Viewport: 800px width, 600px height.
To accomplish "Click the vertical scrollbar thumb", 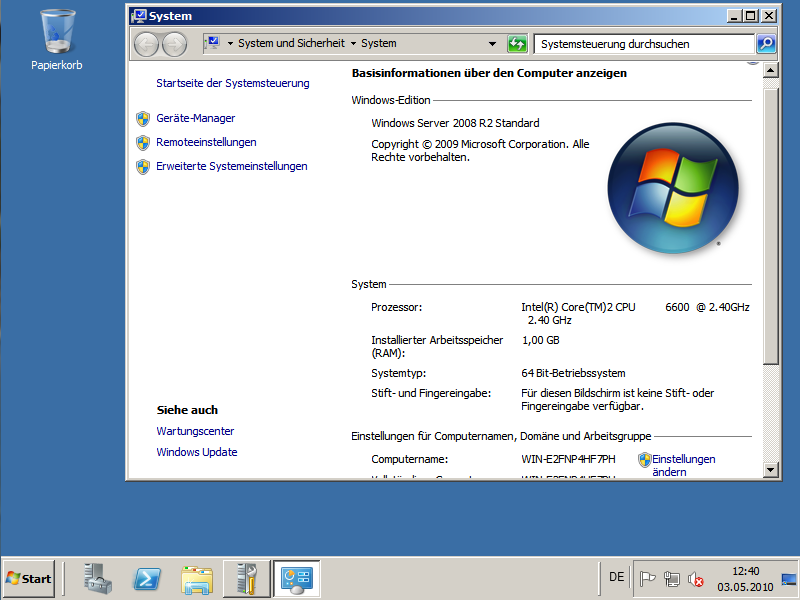I will (x=770, y=226).
